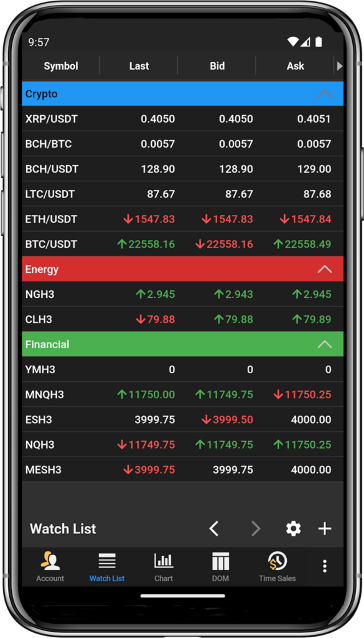Image resolution: width=364 pixels, height=638 pixels.
Task: Select the NGH3 symbol row
Action: tap(183, 294)
